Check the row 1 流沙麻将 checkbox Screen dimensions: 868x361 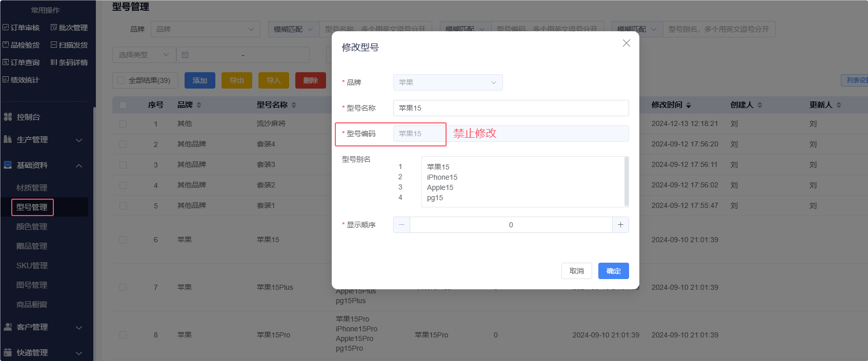click(123, 124)
